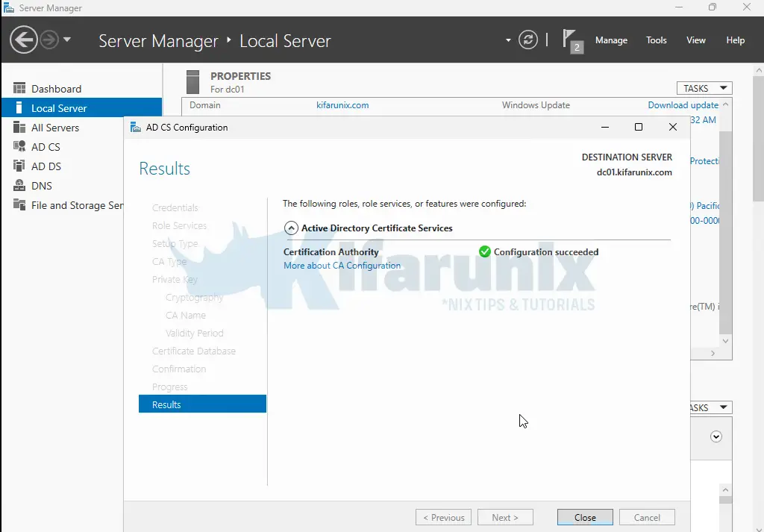
Task: Click the back navigation arrow in Server Manager
Action: pos(23,40)
